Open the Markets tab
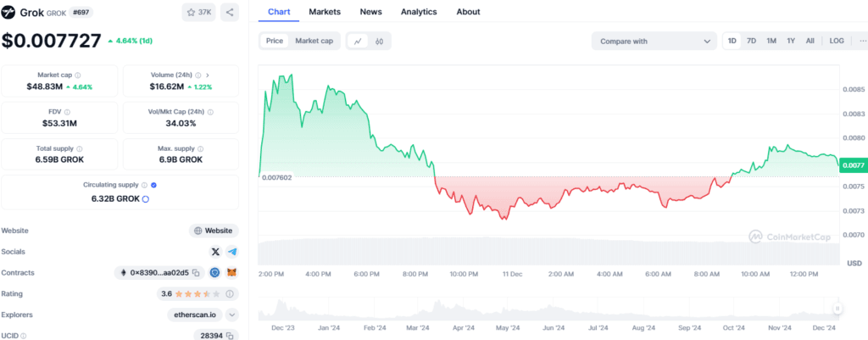 click(325, 12)
